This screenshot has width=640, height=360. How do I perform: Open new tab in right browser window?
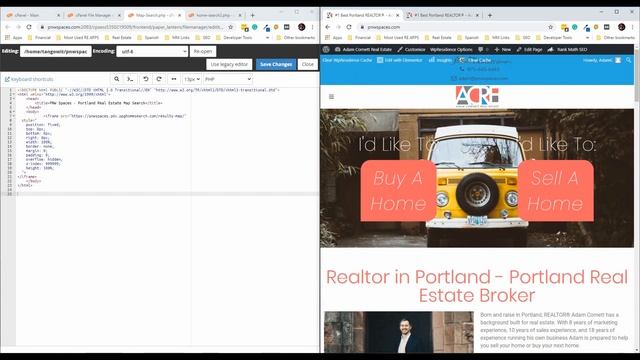coord(490,15)
